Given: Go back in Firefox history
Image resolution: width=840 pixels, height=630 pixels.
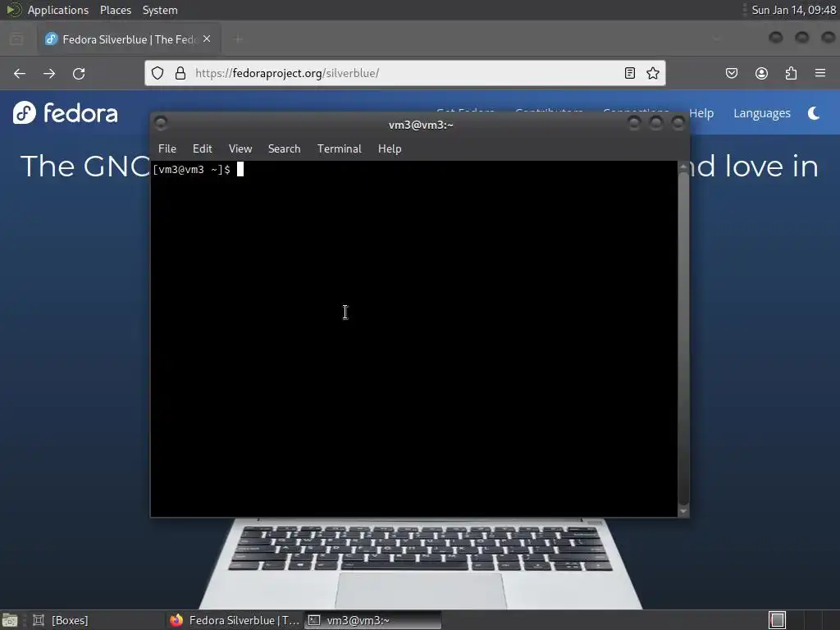Looking at the screenshot, I should (x=20, y=73).
